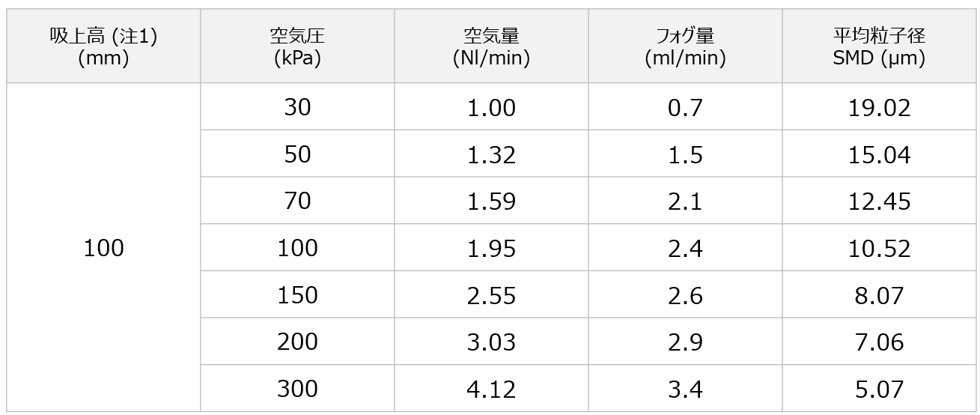This screenshot has width=980, height=415.
Task: Select the 空気圧 (kPa) header cell
Action: pyautogui.click(x=297, y=46)
